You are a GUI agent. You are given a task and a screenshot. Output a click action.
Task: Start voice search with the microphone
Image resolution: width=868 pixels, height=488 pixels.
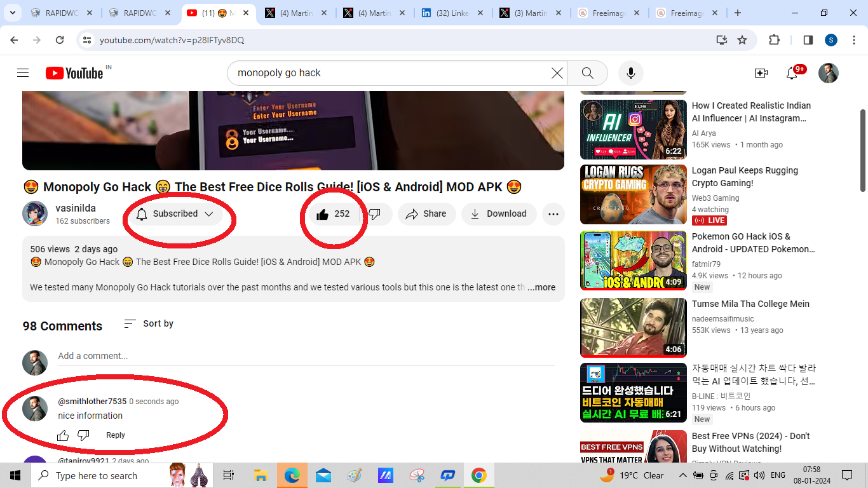[631, 73]
